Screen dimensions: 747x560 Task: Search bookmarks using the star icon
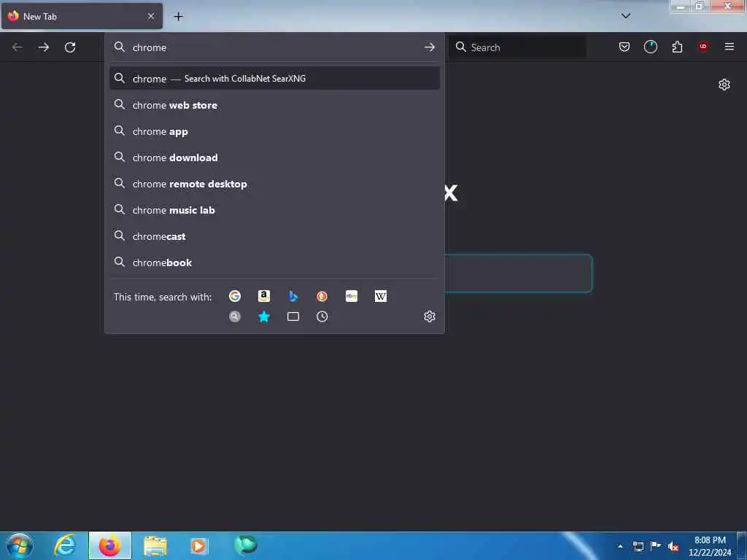(x=264, y=316)
